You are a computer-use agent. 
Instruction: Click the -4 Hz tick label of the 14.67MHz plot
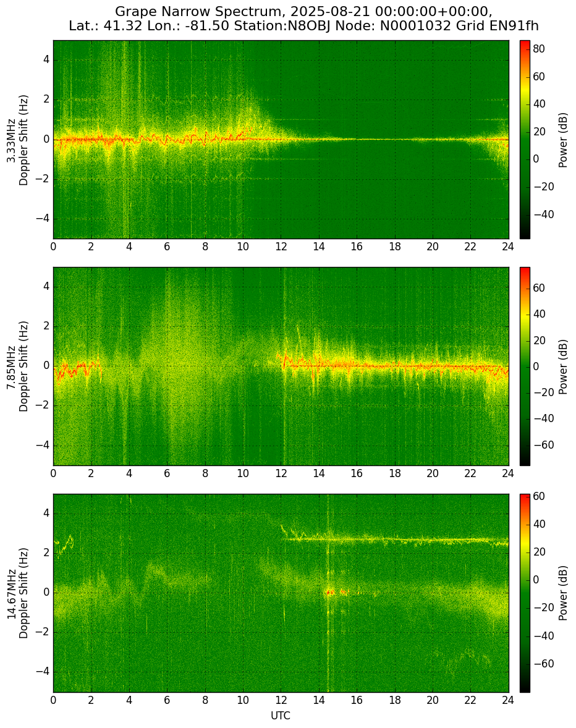(x=43, y=672)
